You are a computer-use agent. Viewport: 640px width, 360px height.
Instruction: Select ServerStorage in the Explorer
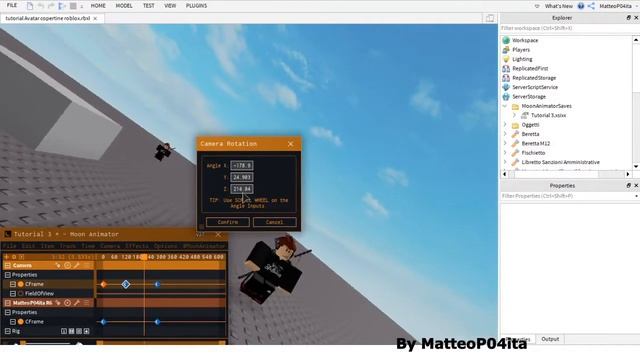click(x=529, y=96)
